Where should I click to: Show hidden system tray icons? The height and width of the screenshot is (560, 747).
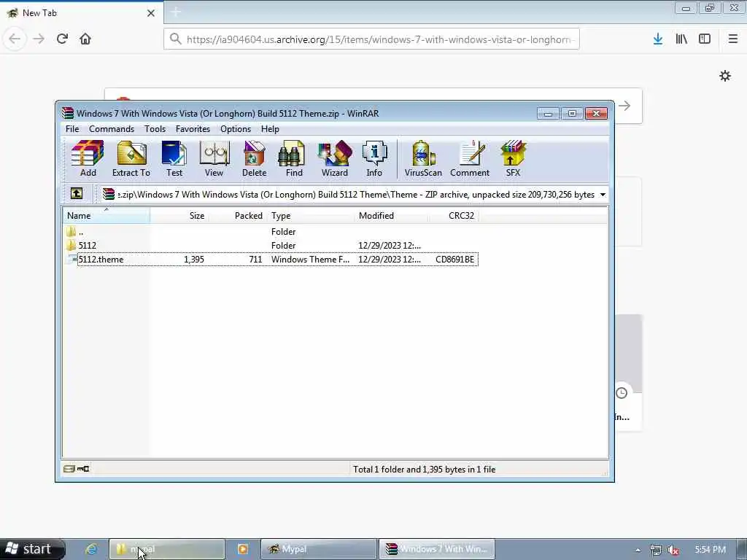[638, 550]
